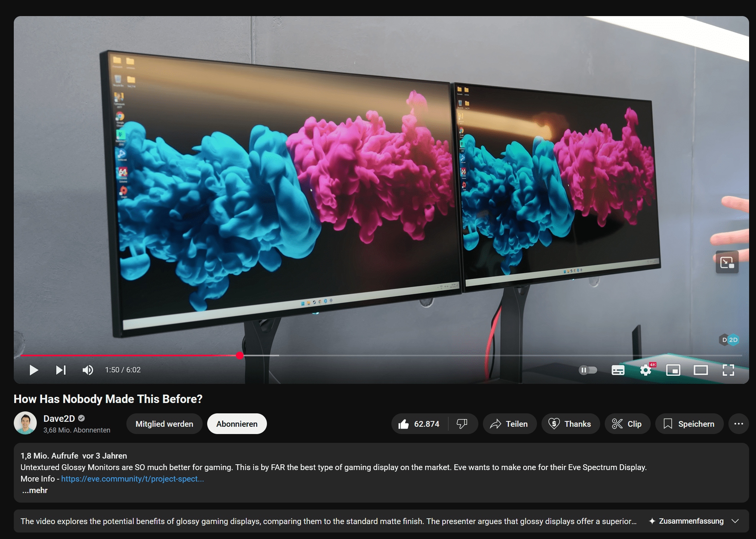
Task: Open the Thanks donation option
Action: pos(570,424)
